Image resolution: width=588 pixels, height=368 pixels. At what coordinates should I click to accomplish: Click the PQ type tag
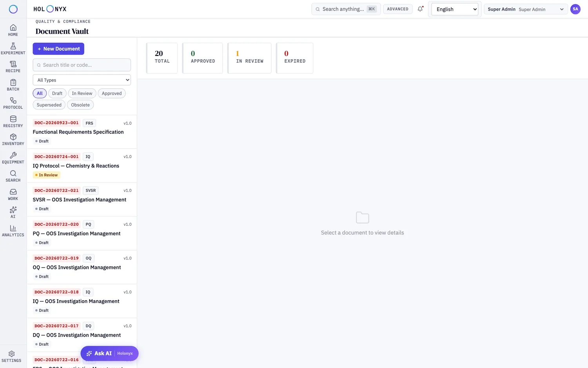point(89,224)
